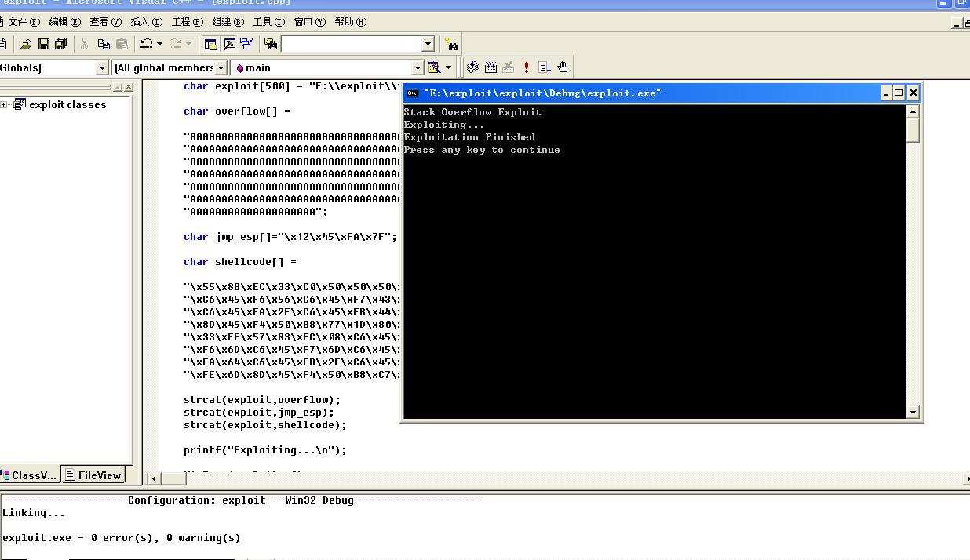970x560 pixels.
Task: Click the console scrollbar up arrow
Action: pos(913,111)
